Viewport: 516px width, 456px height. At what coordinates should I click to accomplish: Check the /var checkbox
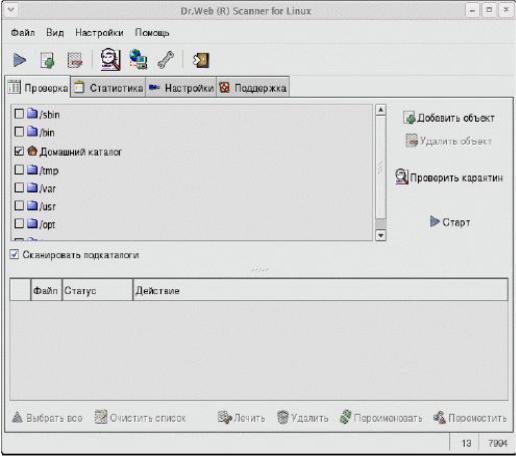coord(19,188)
